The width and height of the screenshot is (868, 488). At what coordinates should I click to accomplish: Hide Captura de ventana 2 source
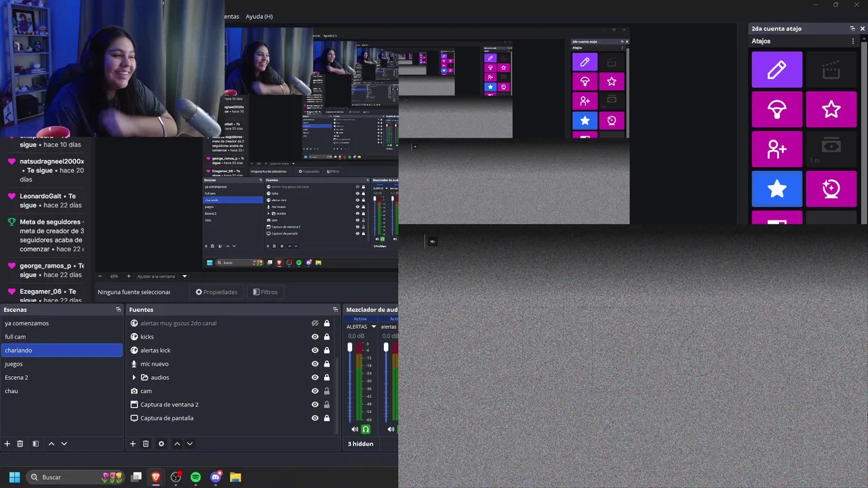point(315,405)
